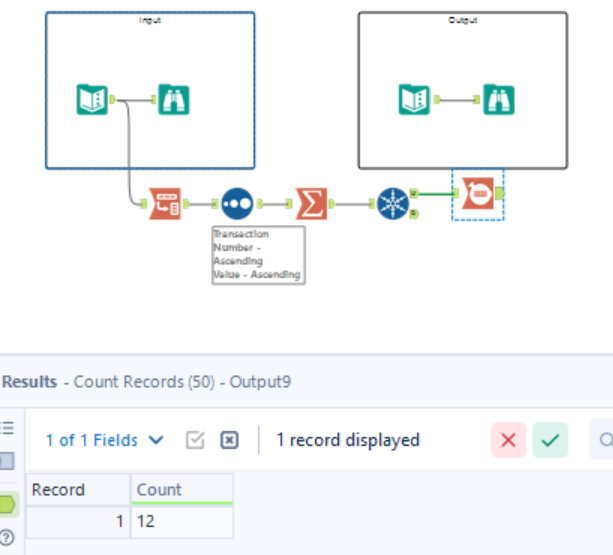This screenshot has height=555, width=613.
Task: Select the Input Data tool in the Input container
Action: [92, 99]
